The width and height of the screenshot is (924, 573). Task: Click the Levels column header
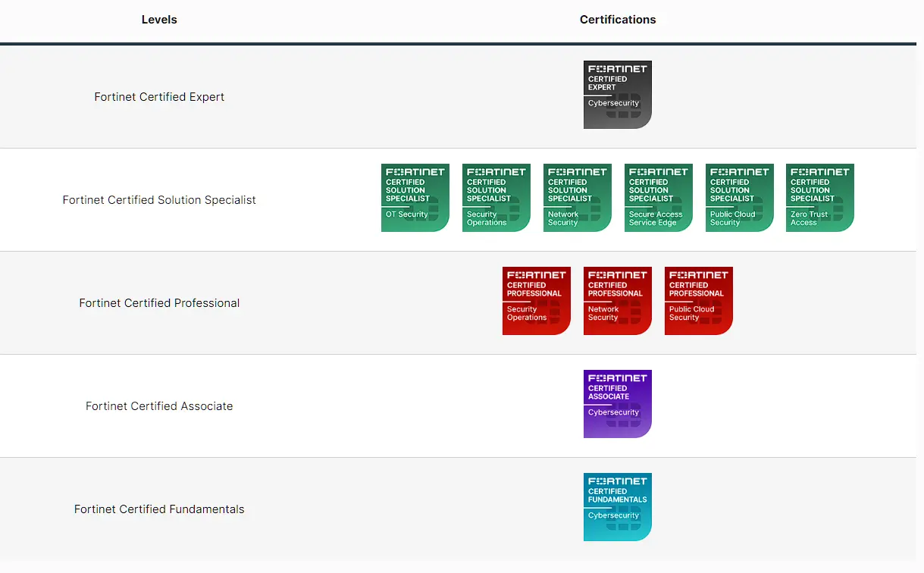(x=159, y=20)
